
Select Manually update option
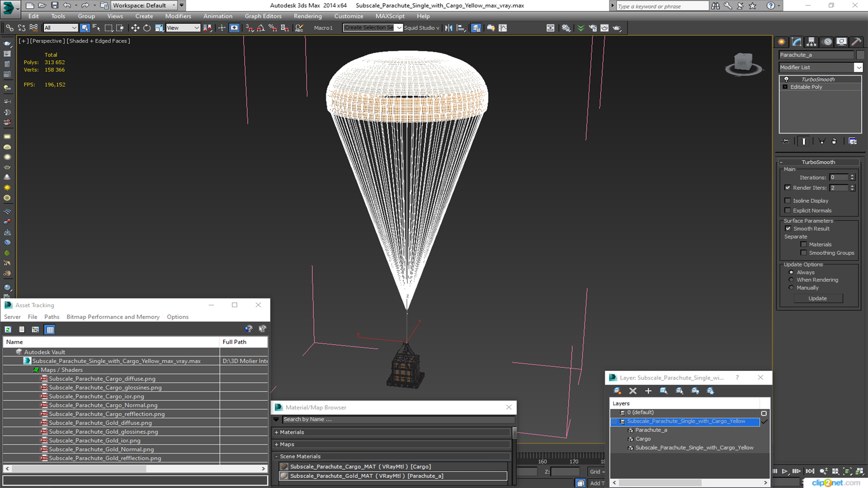pos(791,288)
